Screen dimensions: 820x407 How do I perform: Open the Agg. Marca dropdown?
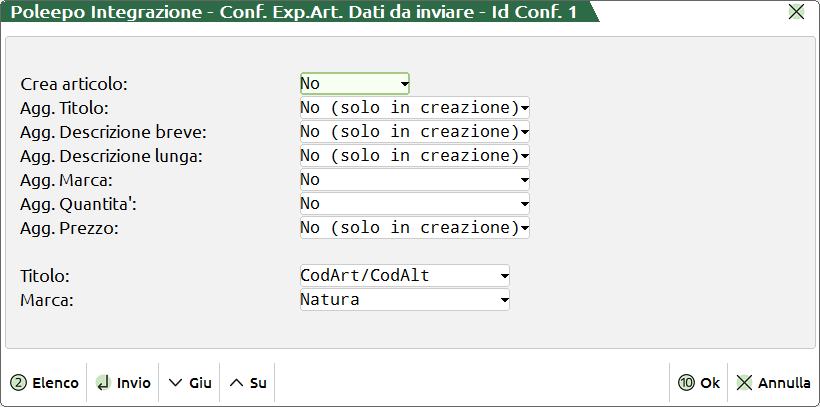414,180
